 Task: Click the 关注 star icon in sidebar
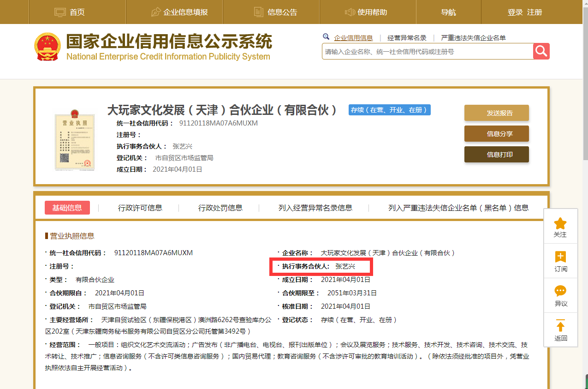tap(560, 222)
